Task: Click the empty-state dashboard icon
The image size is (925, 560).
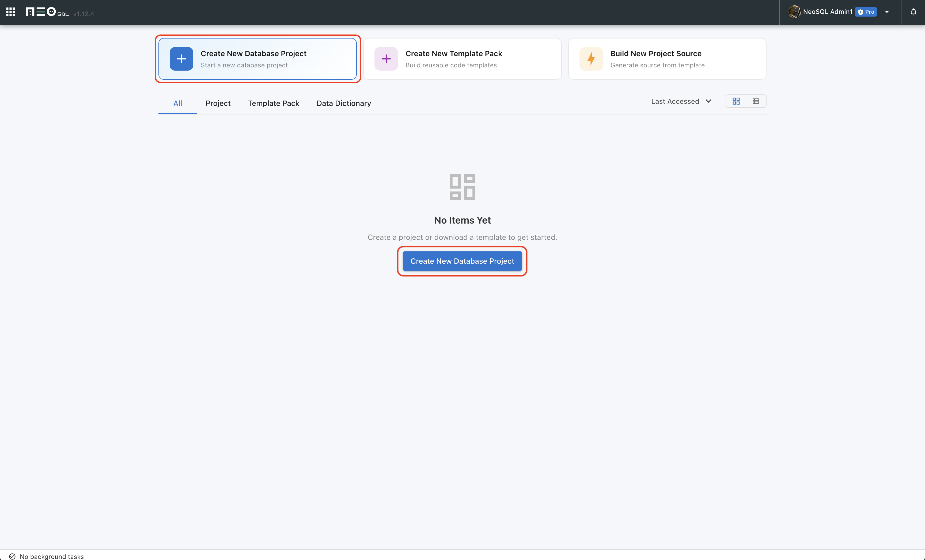Action: tap(462, 187)
